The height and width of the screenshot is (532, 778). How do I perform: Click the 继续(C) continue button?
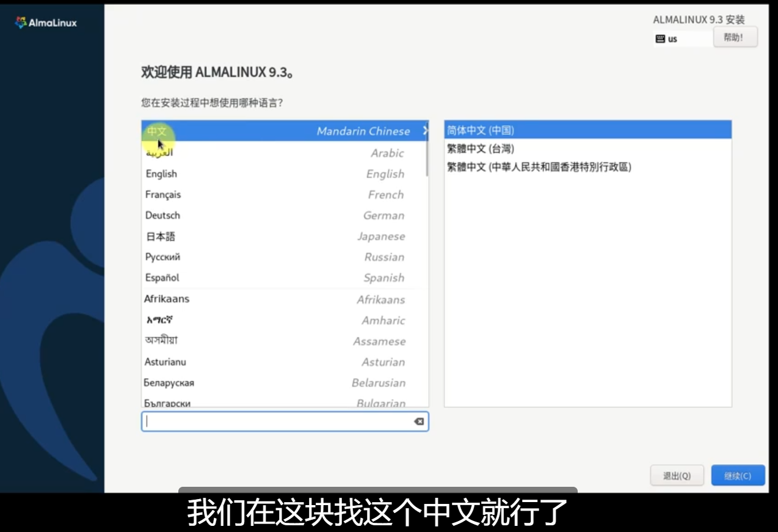coord(738,476)
